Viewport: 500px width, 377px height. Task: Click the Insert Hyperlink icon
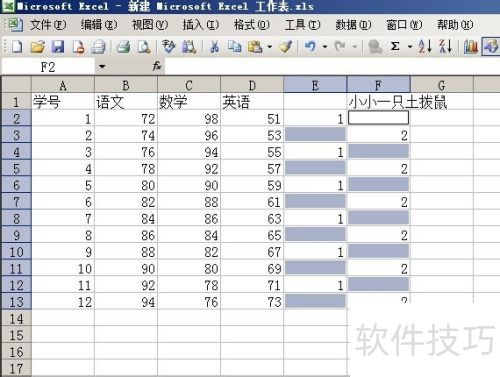[375, 47]
